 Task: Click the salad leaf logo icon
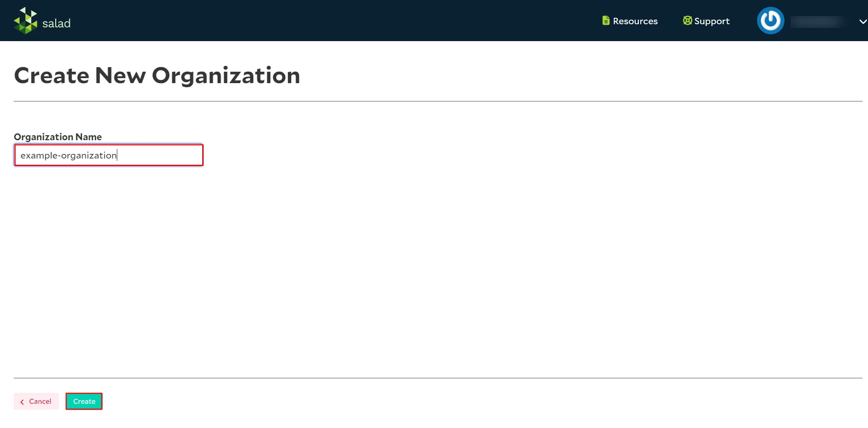(x=26, y=21)
